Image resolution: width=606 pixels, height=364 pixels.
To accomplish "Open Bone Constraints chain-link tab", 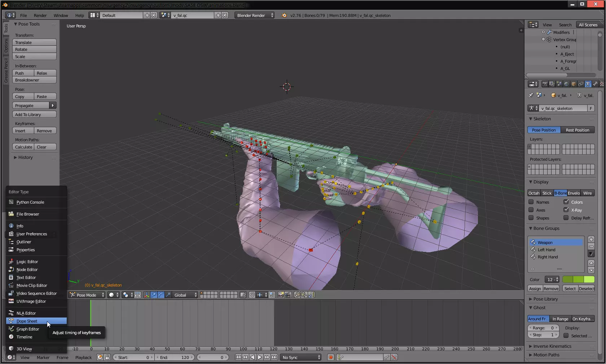I will (581, 84).
